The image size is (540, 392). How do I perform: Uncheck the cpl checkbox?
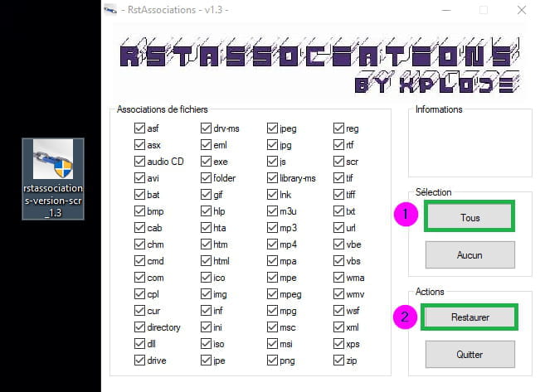[139, 294]
